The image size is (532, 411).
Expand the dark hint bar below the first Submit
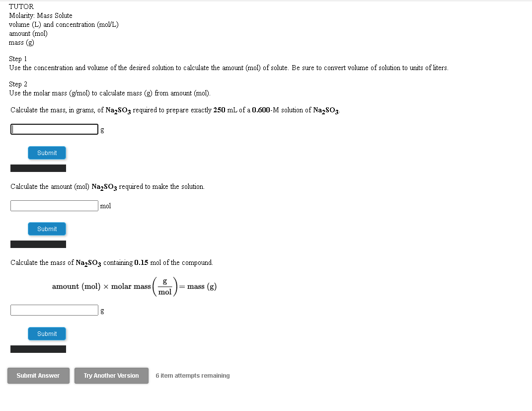38,168
